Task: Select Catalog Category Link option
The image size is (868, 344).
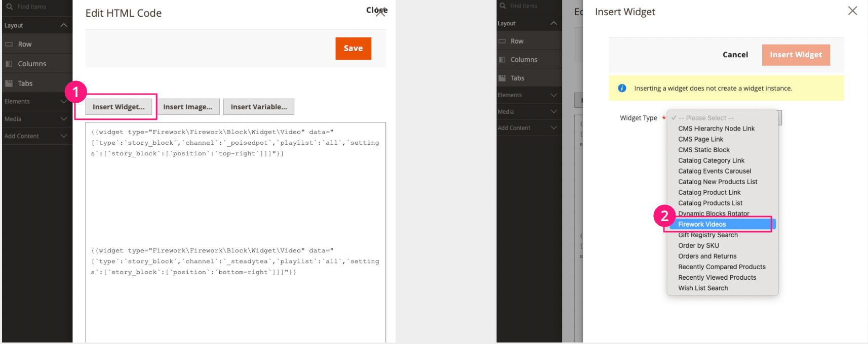Action: pyautogui.click(x=711, y=160)
